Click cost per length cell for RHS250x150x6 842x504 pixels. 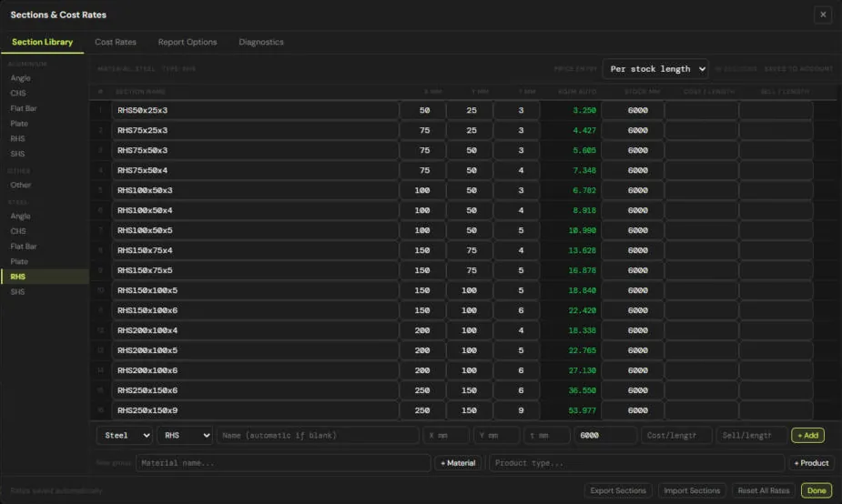pos(701,390)
